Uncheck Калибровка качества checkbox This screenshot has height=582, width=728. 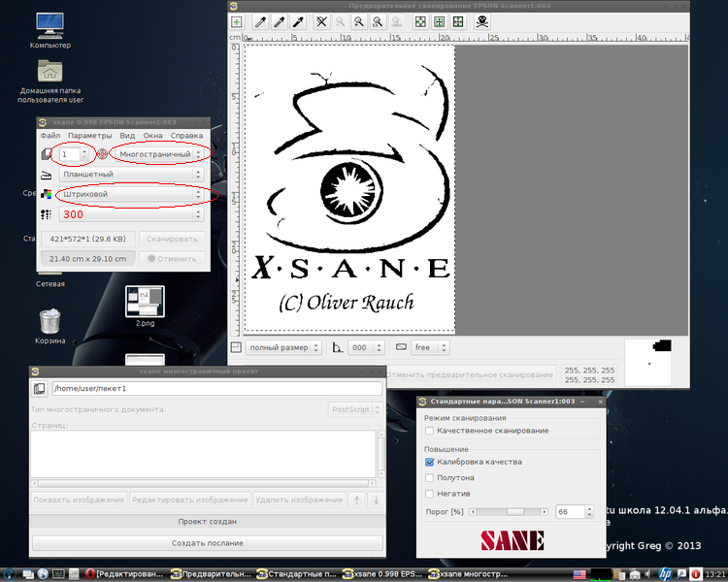(429, 462)
